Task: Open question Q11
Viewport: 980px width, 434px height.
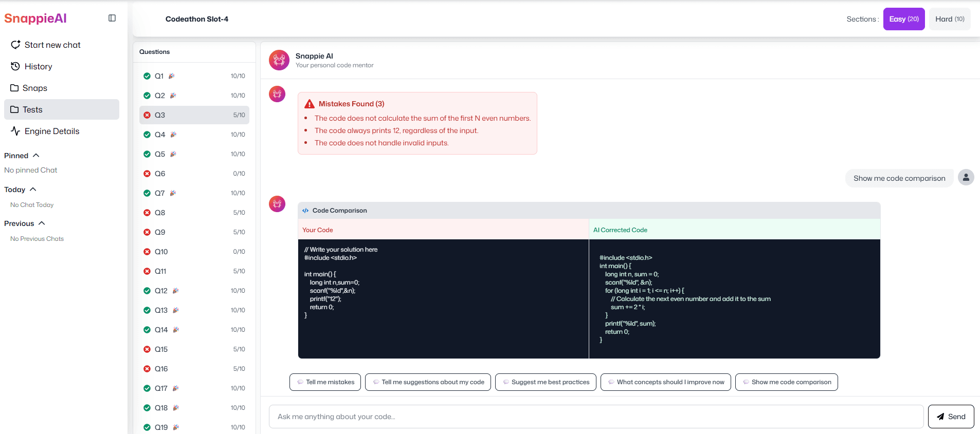Action: pyautogui.click(x=194, y=271)
